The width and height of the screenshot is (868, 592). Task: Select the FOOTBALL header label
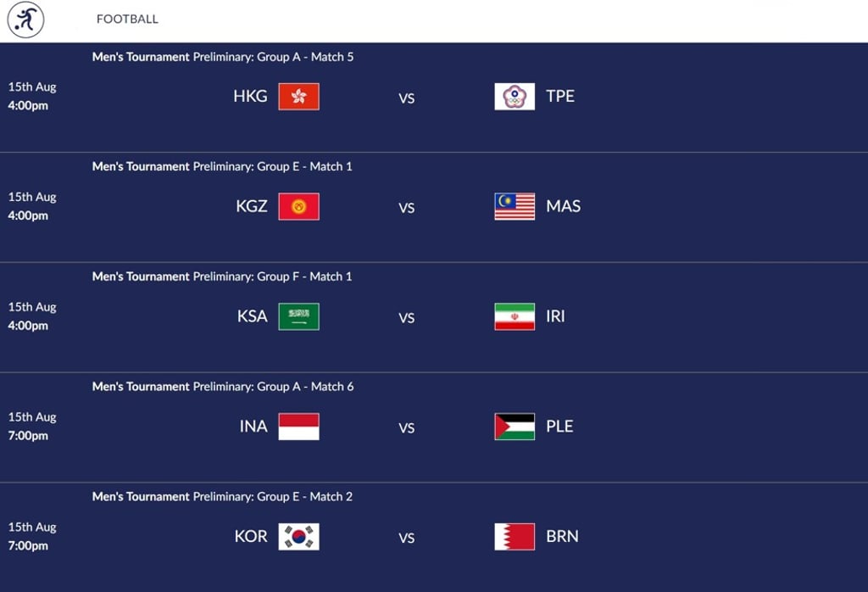pyautogui.click(x=127, y=19)
